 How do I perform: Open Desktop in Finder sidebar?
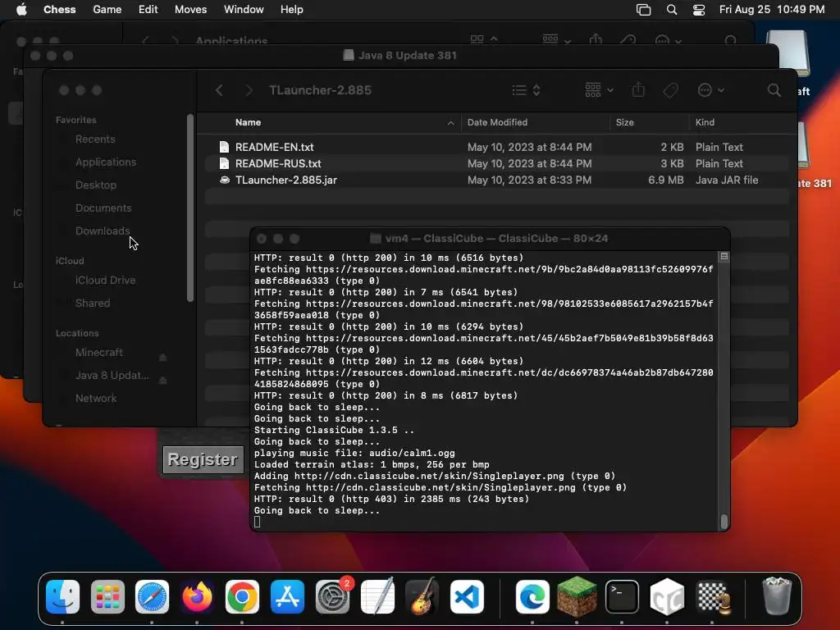(96, 185)
